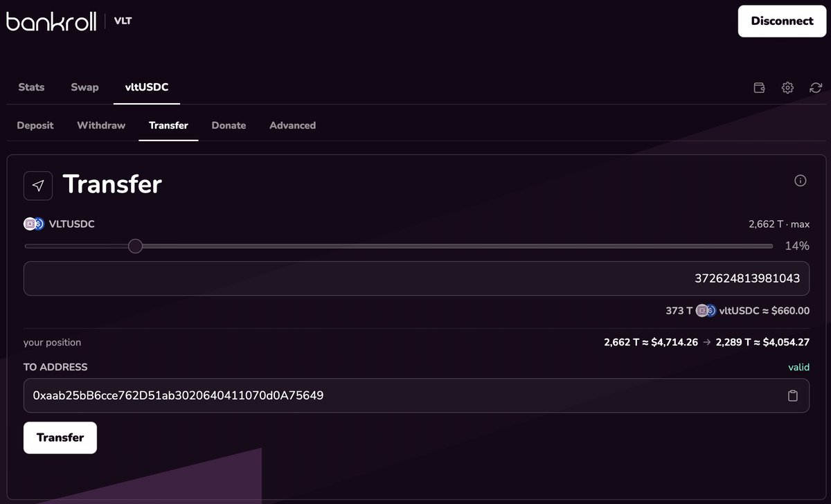Click the '14%' slider value
The image size is (831, 504).
(796, 246)
